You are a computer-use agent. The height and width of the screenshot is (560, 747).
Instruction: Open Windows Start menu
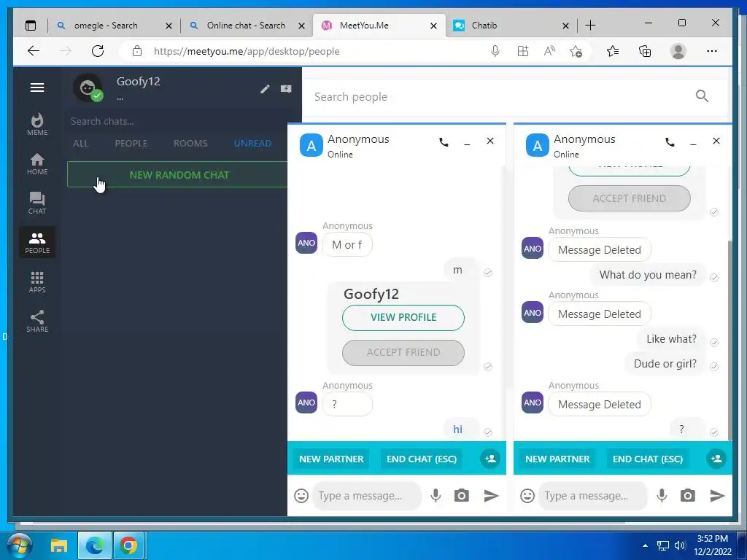[20, 545]
